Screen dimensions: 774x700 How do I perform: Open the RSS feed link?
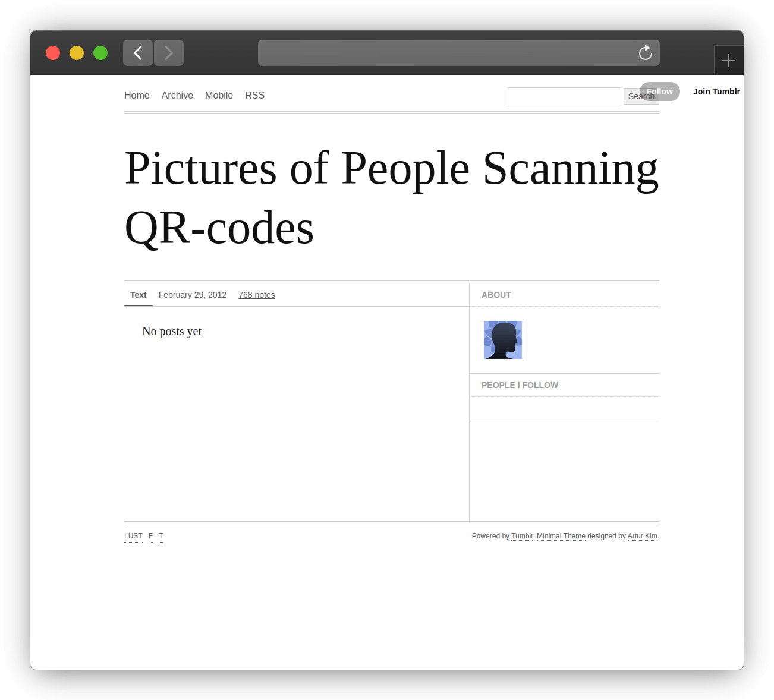(254, 95)
